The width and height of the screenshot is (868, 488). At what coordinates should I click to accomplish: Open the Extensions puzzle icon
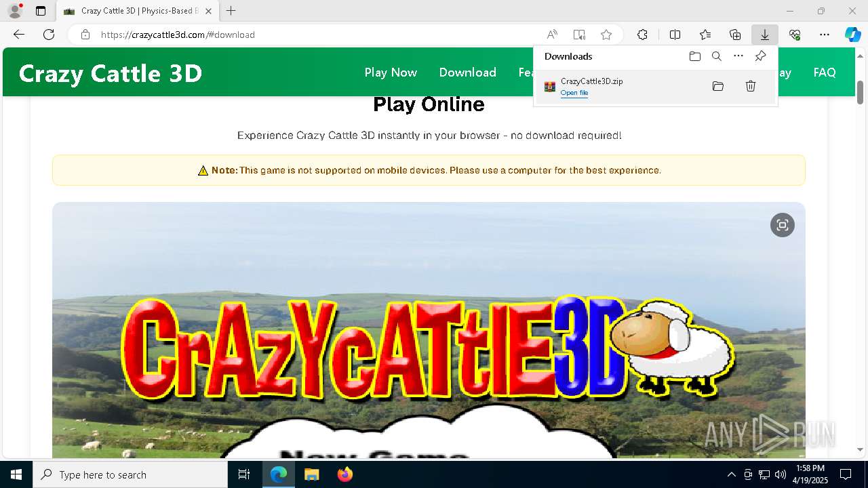click(x=642, y=35)
